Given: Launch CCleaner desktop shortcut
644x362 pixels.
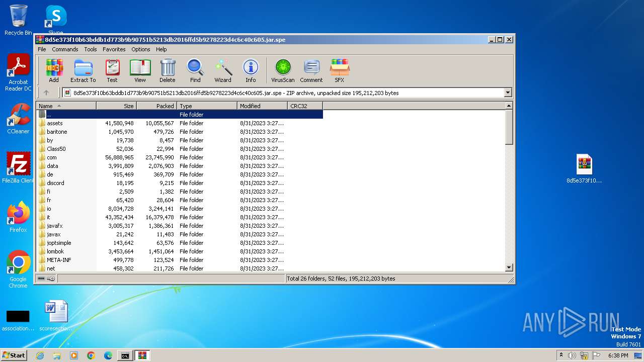Looking at the screenshot, I should 18,119.
